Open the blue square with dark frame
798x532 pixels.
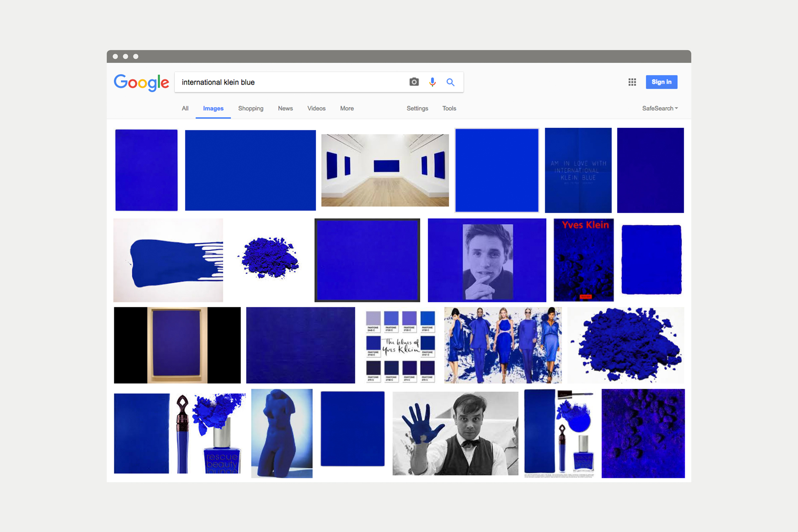pos(367,260)
